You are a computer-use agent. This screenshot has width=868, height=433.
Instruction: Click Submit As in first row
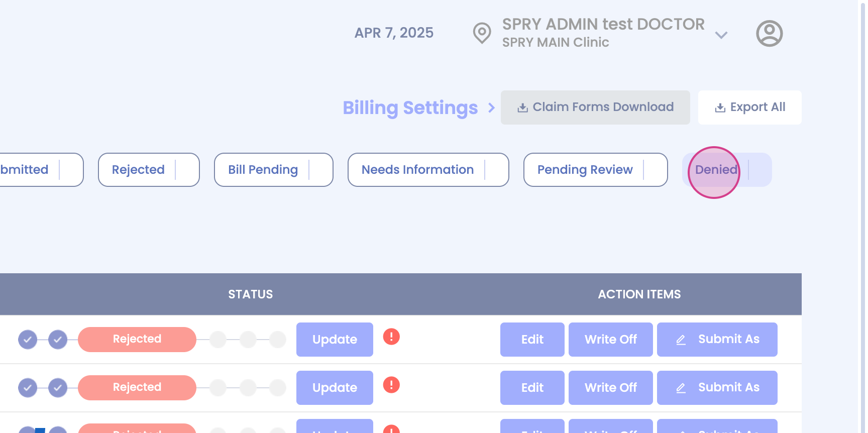717,340
